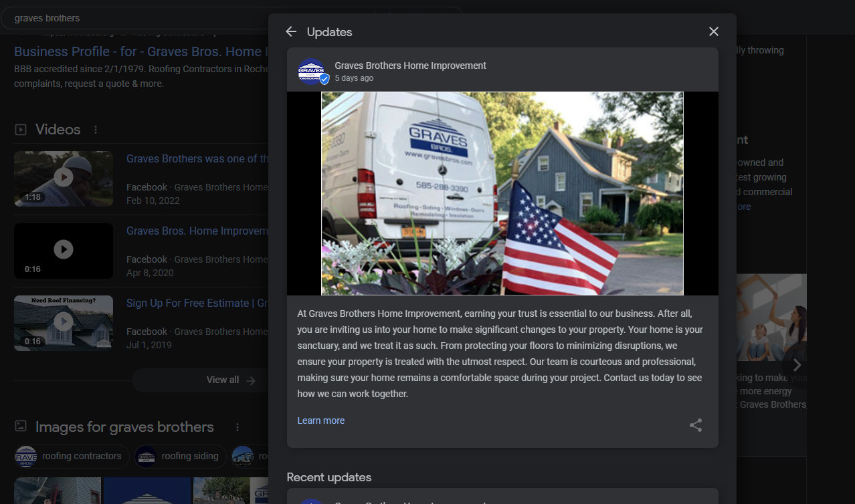855x504 pixels.
Task: Share the Graves Brothers update post
Action: click(x=696, y=425)
